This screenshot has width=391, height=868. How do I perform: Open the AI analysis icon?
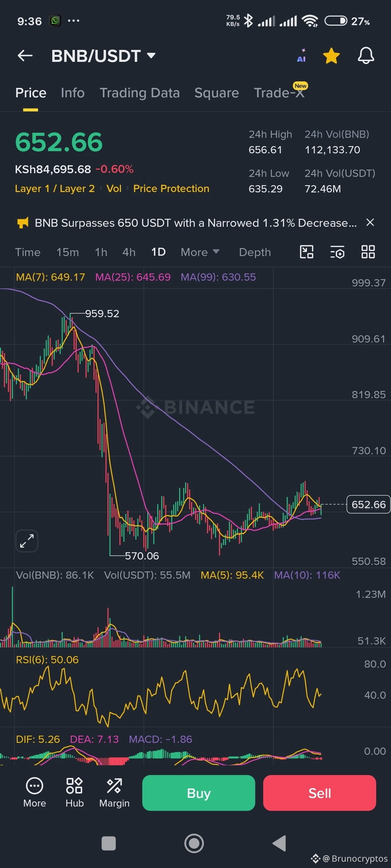point(302,56)
